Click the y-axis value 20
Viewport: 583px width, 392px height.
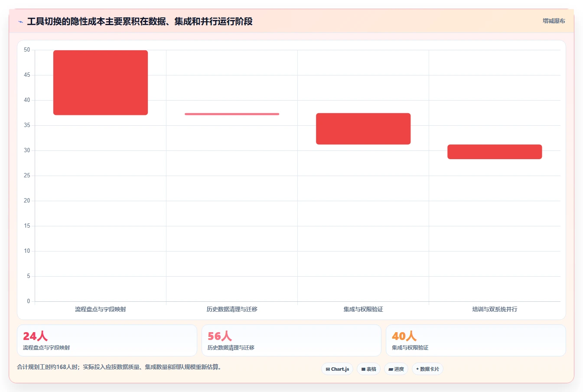27,201
